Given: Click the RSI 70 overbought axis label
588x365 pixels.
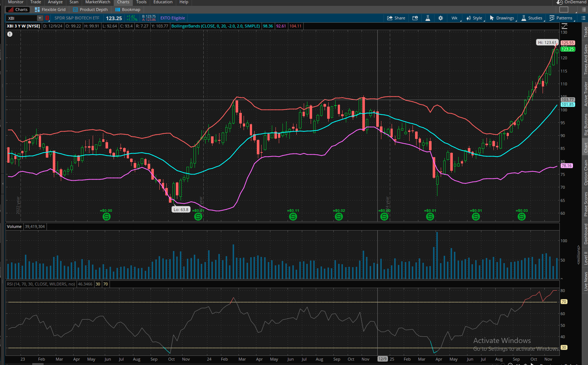Looking at the screenshot, I should pos(564,302).
